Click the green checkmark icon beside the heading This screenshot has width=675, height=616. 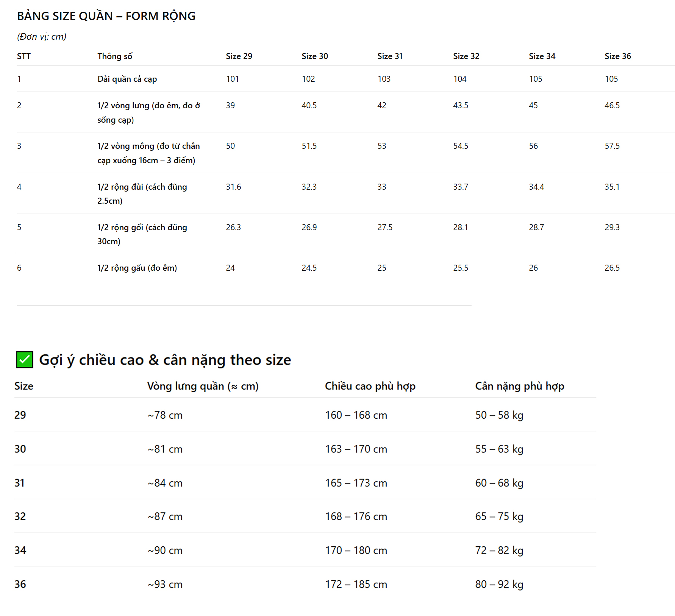pos(25,359)
